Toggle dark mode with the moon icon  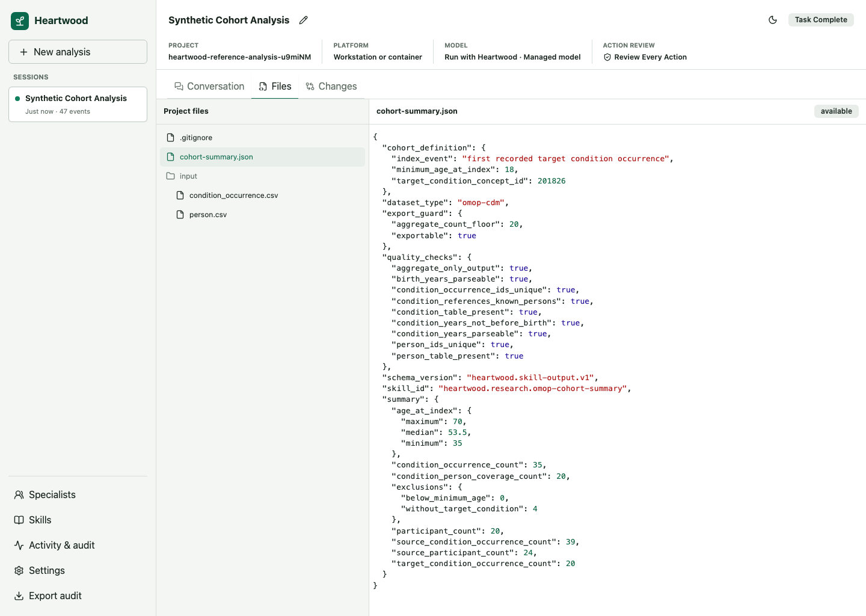(x=773, y=20)
